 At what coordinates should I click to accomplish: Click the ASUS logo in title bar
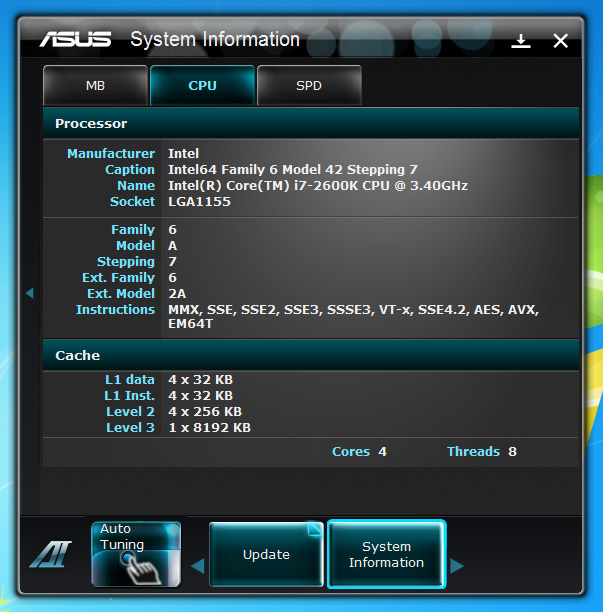tap(75, 39)
